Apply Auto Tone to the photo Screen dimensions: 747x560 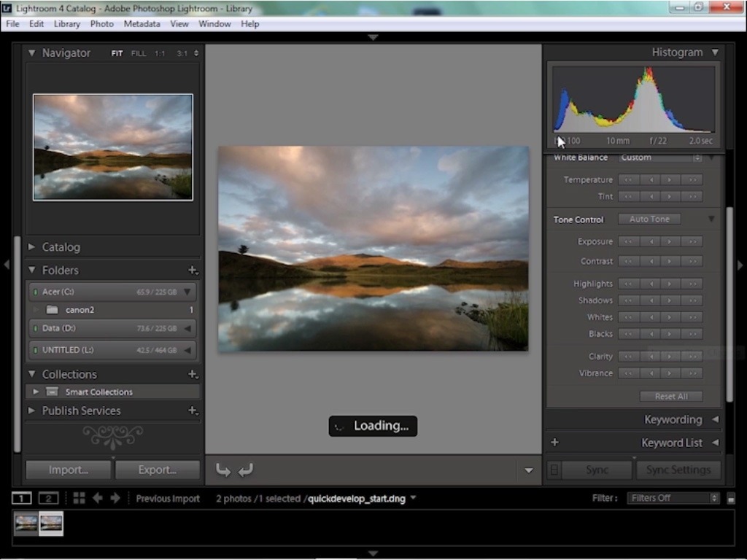649,219
